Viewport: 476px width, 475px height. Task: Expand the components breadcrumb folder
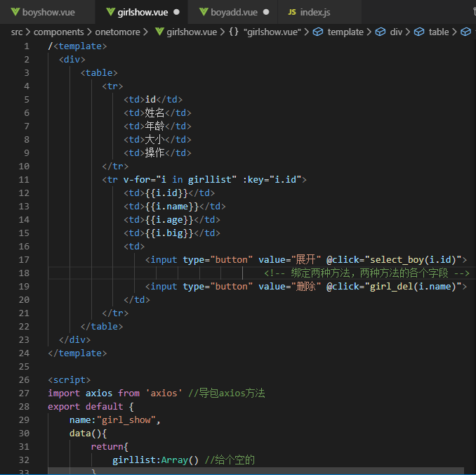(x=59, y=32)
